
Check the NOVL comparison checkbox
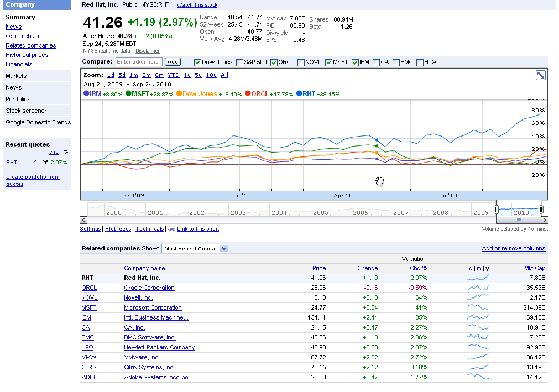(x=301, y=62)
